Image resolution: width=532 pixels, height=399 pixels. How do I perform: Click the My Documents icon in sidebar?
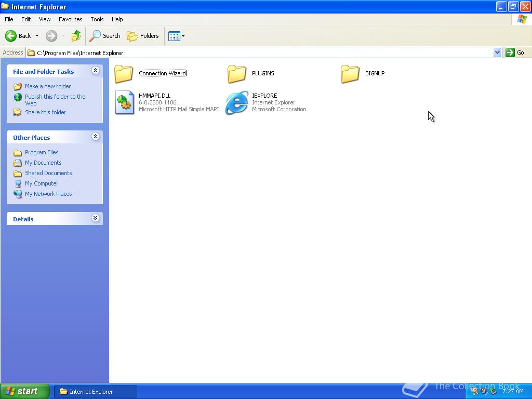(18, 163)
